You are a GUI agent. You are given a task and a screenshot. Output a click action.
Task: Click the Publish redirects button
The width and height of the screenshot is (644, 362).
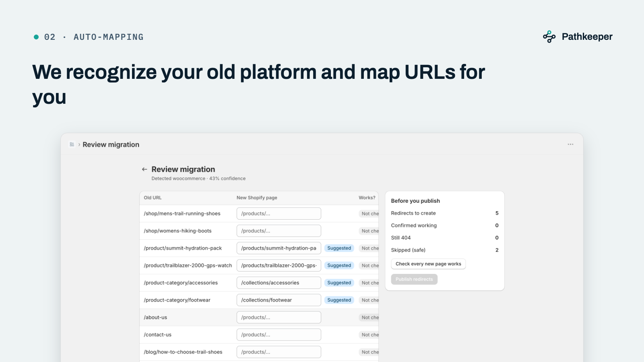coord(414,279)
